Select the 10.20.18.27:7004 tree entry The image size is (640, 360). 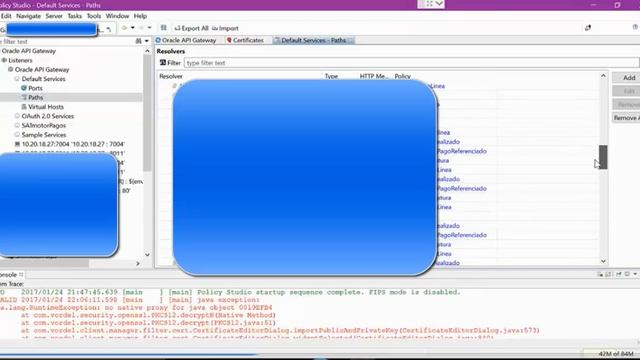(73, 144)
